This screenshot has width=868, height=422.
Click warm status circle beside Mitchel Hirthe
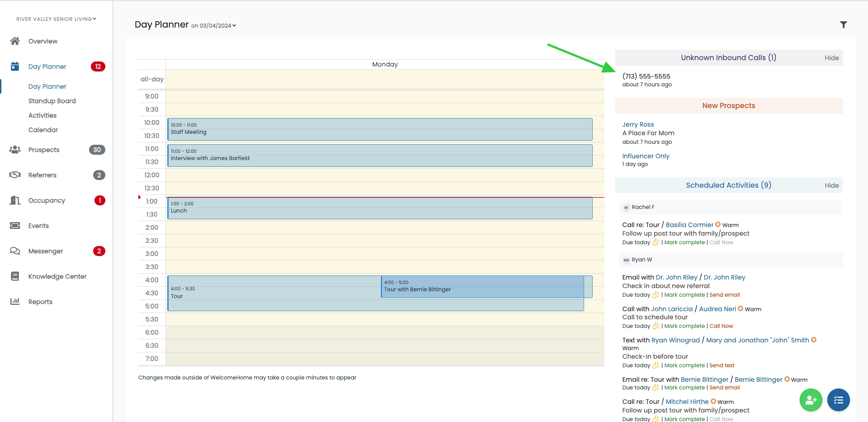tap(713, 401)
